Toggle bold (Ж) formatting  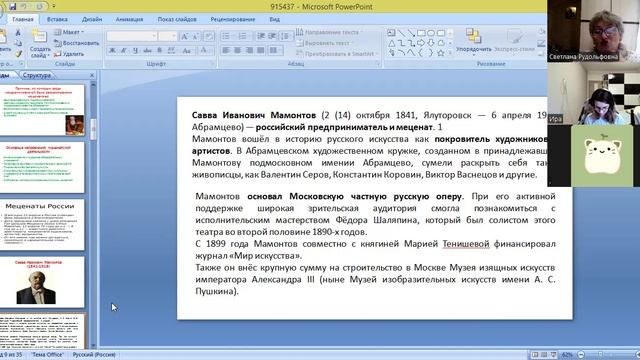pyautogui.click(x=112, y=51)
